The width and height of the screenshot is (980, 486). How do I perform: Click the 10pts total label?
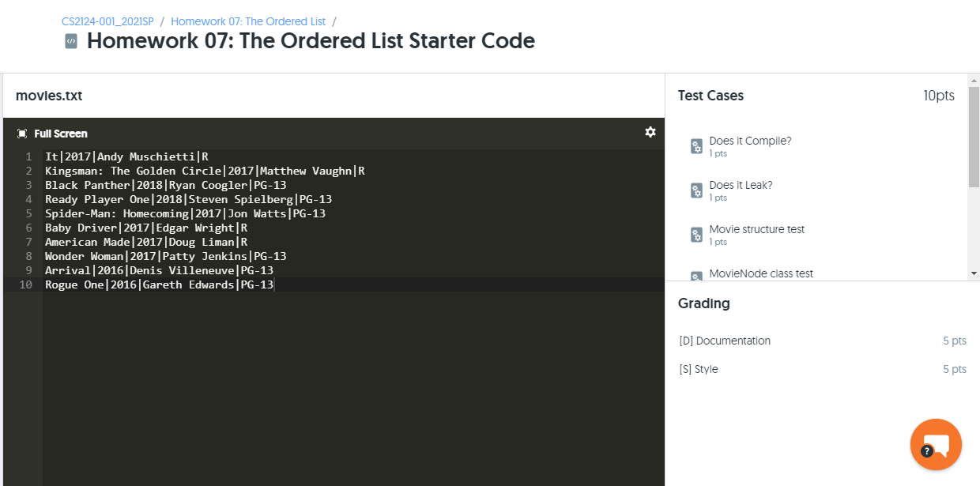point(939,96)
